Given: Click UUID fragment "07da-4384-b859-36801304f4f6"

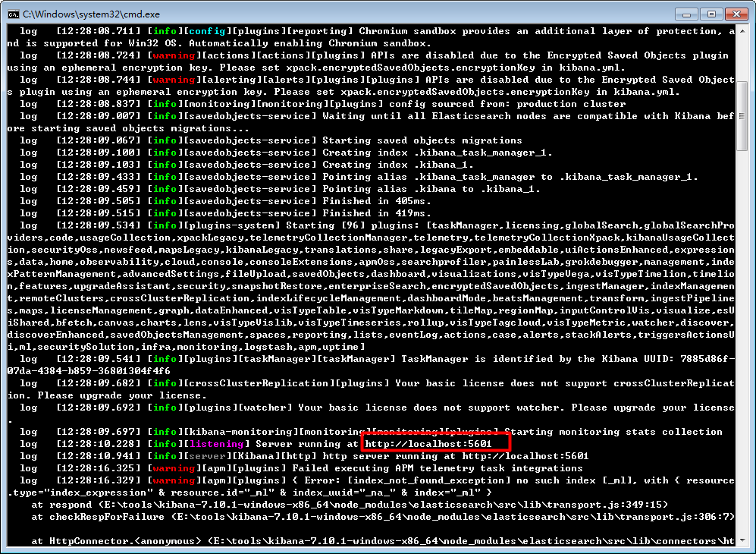Looking at the screenshot, I should 89,371.
